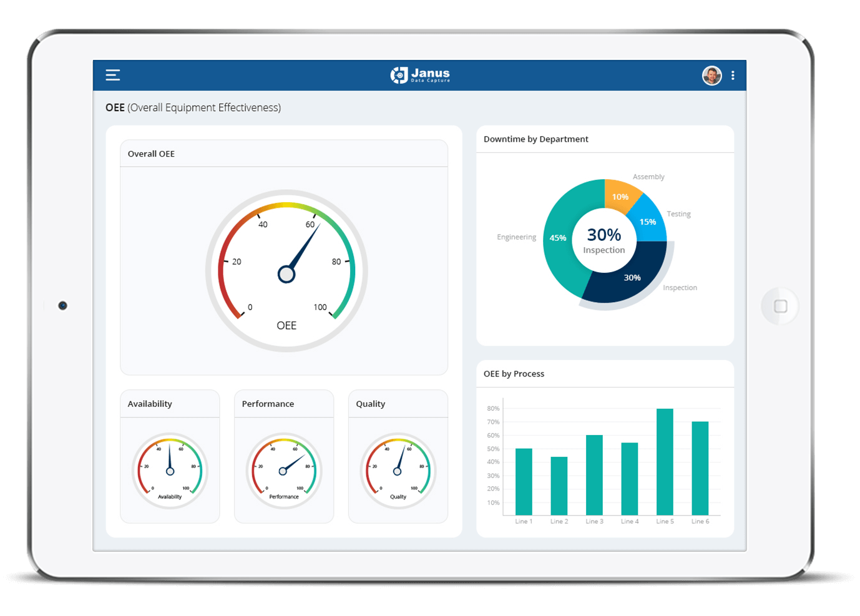Click the Overall OEE panel title

click(151, 154)
